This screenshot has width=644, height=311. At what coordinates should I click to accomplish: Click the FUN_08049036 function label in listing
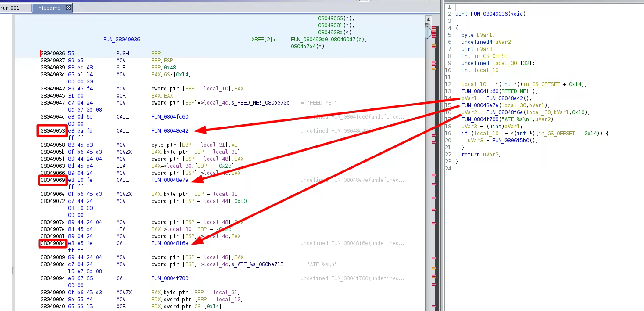122,40
